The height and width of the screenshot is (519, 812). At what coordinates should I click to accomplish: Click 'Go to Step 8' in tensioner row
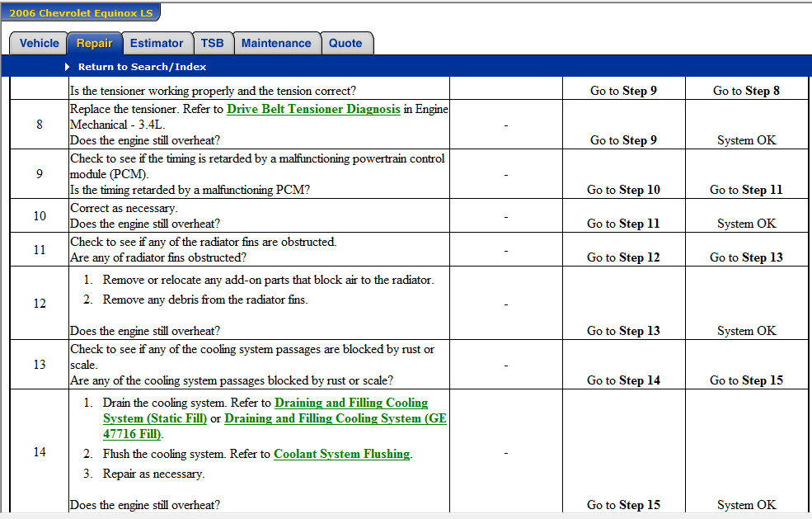pyautogui.click(x=746, y=91)
